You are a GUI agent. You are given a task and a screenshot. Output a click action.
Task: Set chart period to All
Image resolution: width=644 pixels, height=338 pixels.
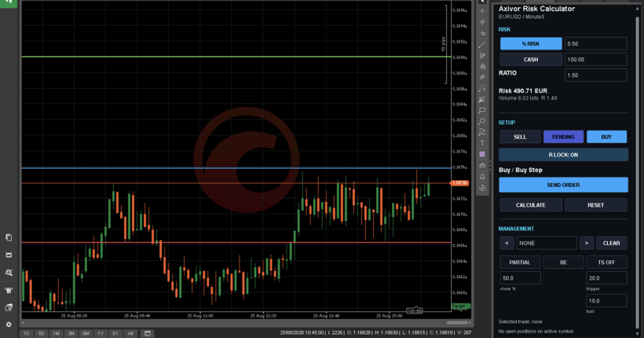(130, 334)
